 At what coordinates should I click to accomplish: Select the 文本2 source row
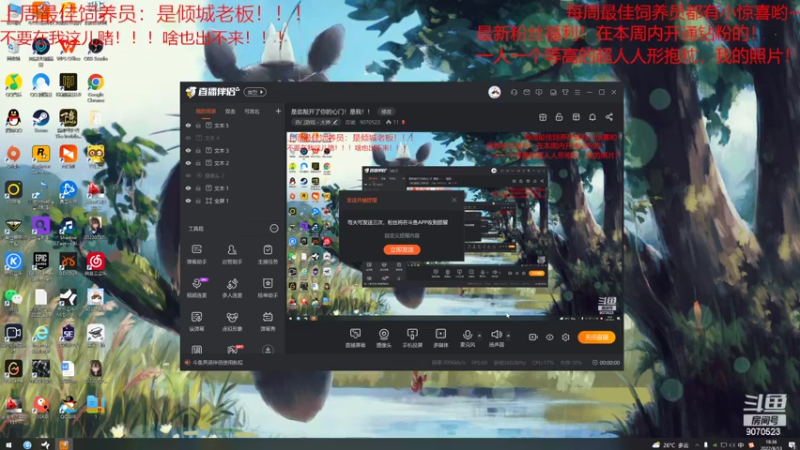pyautogui.click(x=233, y=163)
